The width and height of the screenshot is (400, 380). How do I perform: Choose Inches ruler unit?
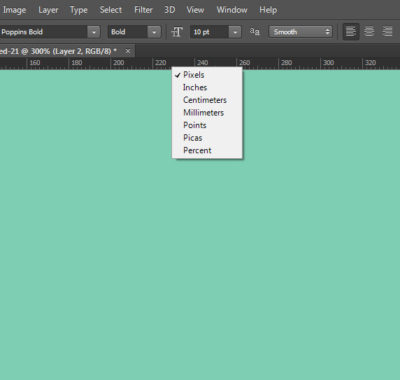207,87
